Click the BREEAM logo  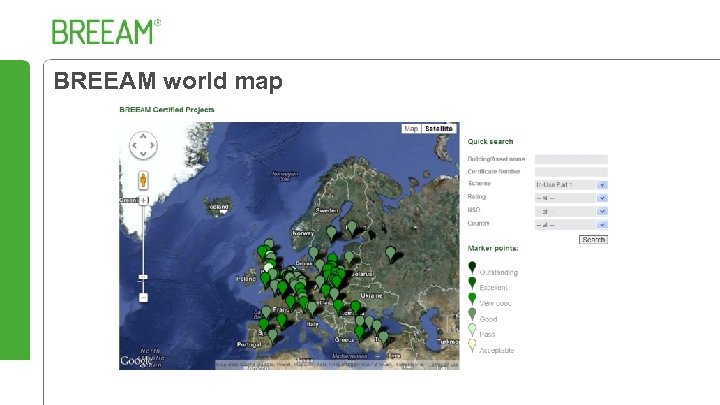pos(106,32)
